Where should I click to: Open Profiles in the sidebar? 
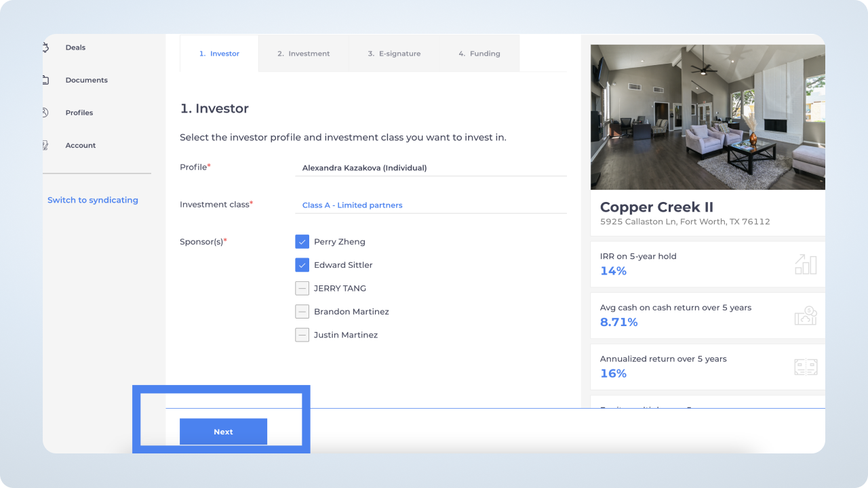(x=79, y=113)
